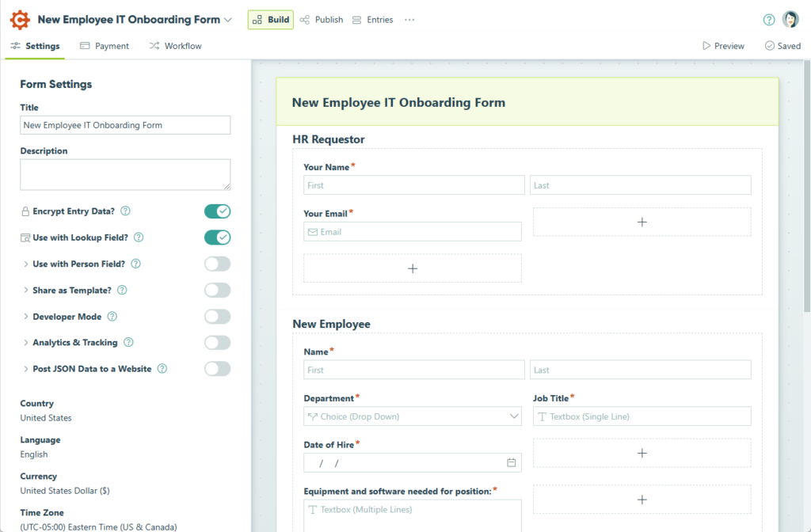Expand Analytics & Tracking section
This screenshot has width=811, height=532.
pyautogui.click(x=25, y=342)
